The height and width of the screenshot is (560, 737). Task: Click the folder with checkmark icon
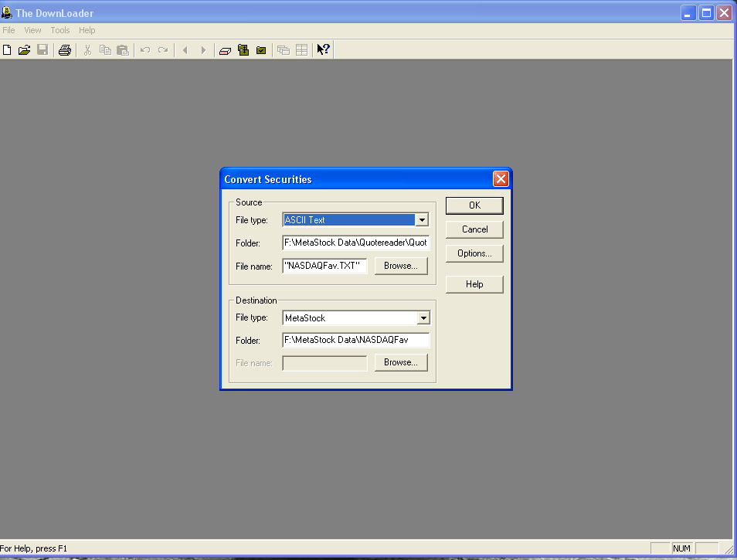[x=261, y=49]
